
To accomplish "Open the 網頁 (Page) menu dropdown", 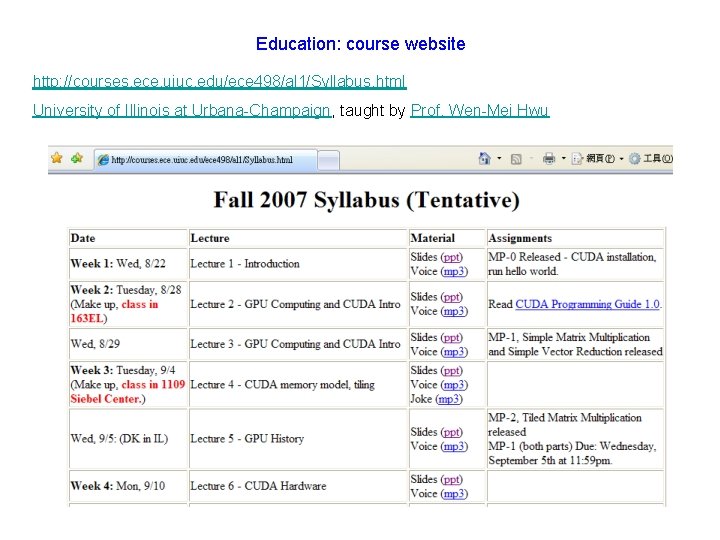I will coord(597,159).
